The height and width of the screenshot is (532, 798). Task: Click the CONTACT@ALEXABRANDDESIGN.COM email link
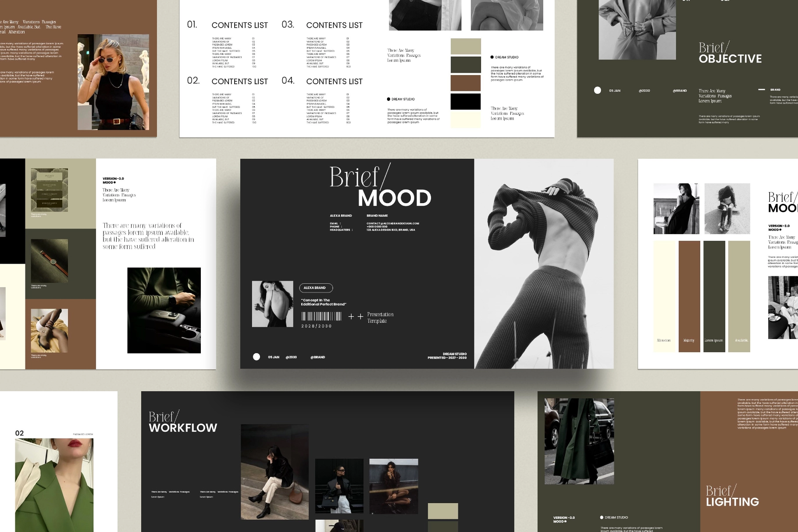coord(392,222)
